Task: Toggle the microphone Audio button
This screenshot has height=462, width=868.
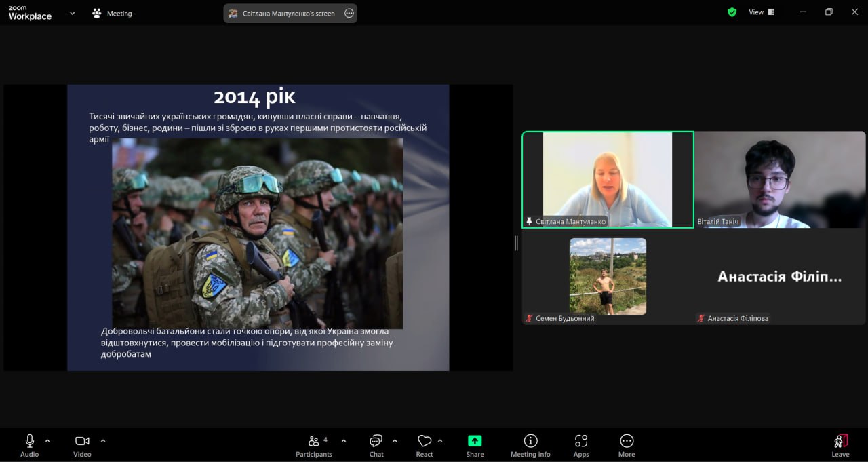Action: (x=29, y=445)
